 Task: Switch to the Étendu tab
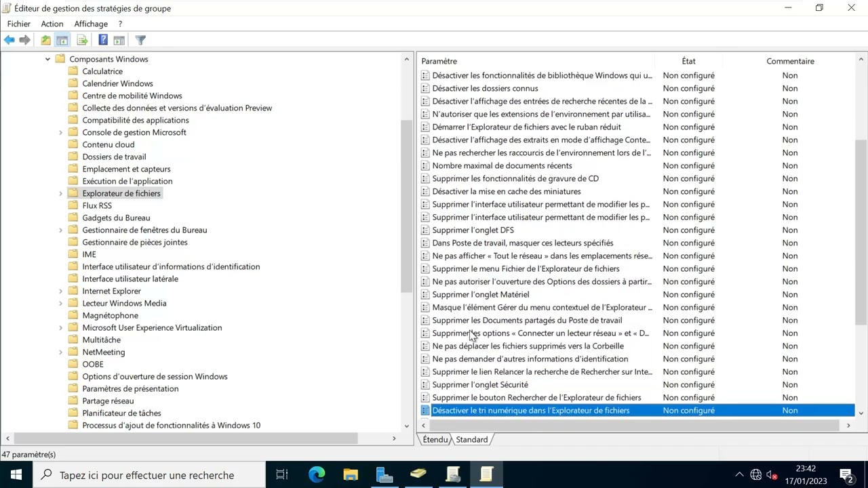tap(435, 439)
